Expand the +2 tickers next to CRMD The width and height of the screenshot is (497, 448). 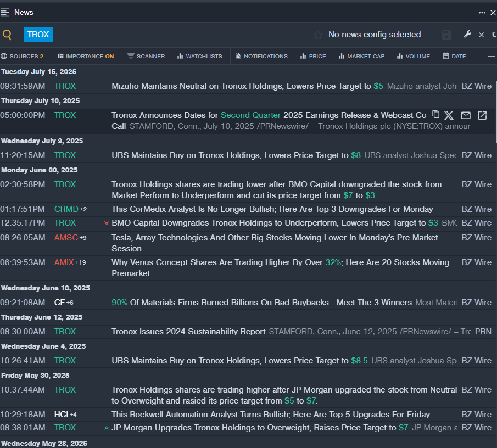(x=83, y=209)
